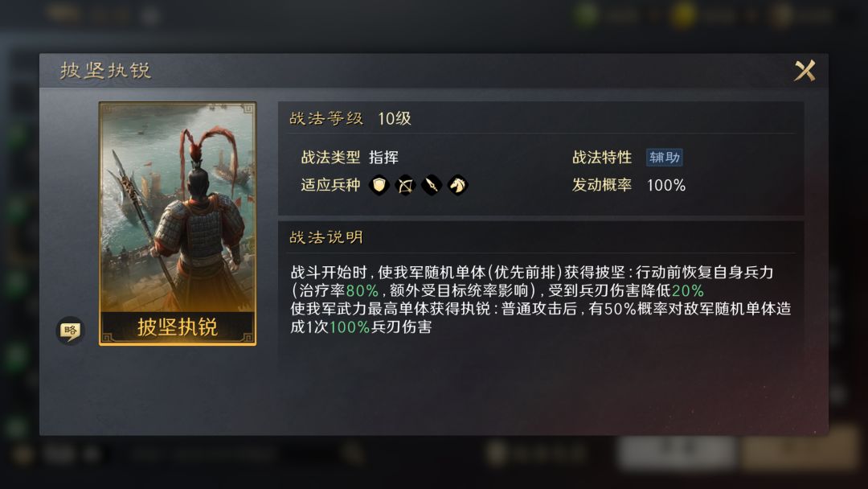The image size is (868, 489).
Task: Click the horse cavalry troop icon
Action: point(458,185)
